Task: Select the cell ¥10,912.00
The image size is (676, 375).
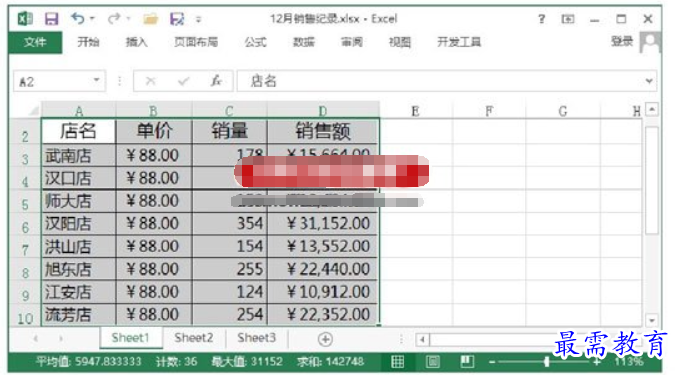Action: coord(323,292)
